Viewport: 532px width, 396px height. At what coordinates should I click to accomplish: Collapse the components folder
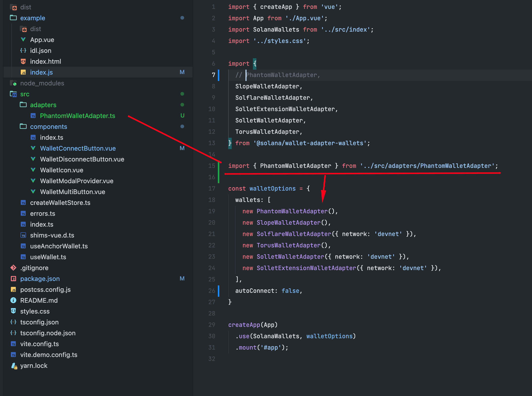49,126
